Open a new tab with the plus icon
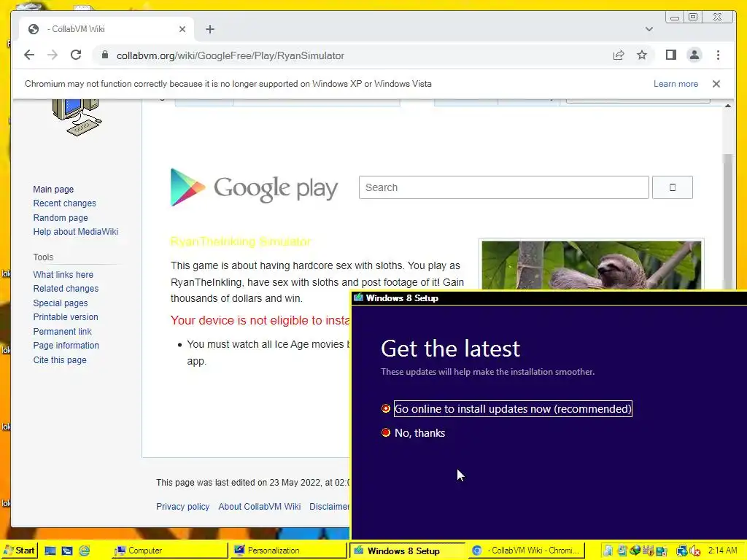747x560 pixels. pos(210,29)
